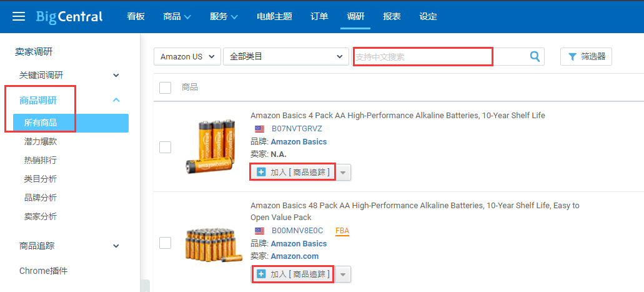Open the 全部类目 category dropdown
This screenshot has height=292, width=644.
point(285,57)
